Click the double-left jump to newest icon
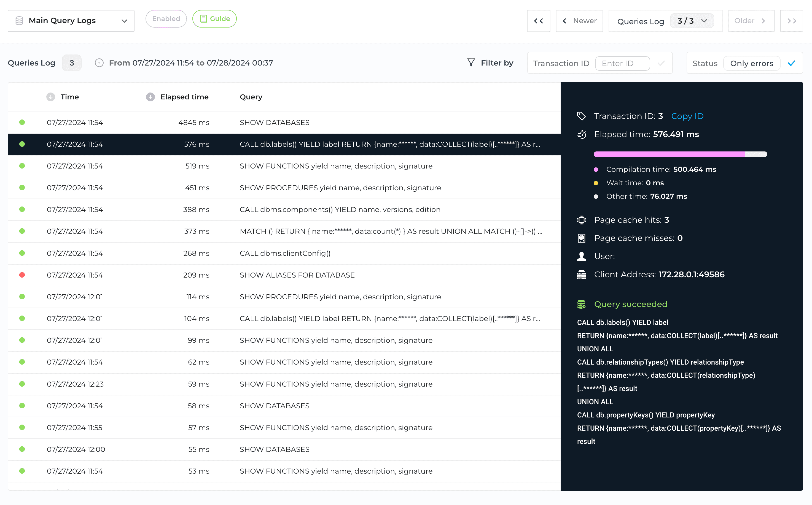This screenshot has height=505, width=812. 538,21
